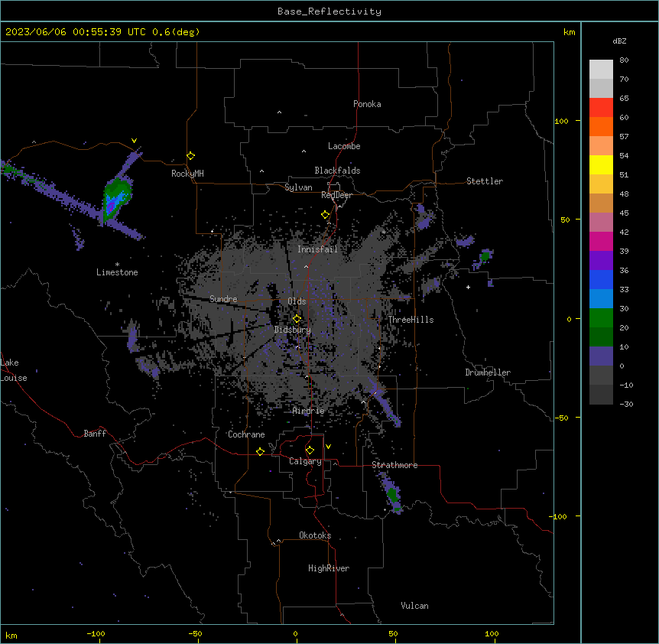Viewport: 659px width, 644px height.
Task: Click the ThreeHills city label
Action: pyautogui.click(x=411, y=320)
